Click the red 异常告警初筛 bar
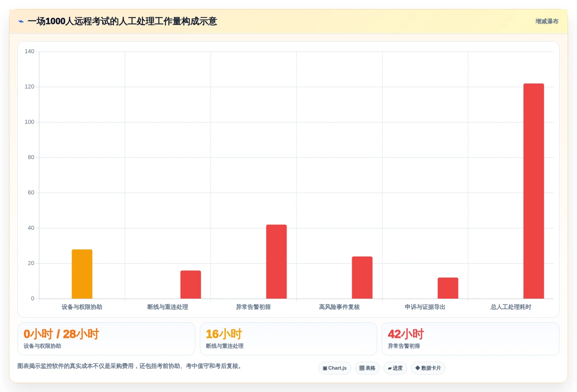The width and height of the screenshot is (577, 392). pyautogui.click(x=277, y=261)
